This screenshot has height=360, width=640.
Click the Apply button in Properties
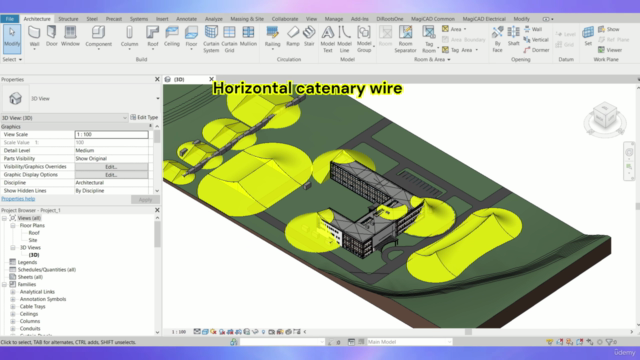[145, 200]
